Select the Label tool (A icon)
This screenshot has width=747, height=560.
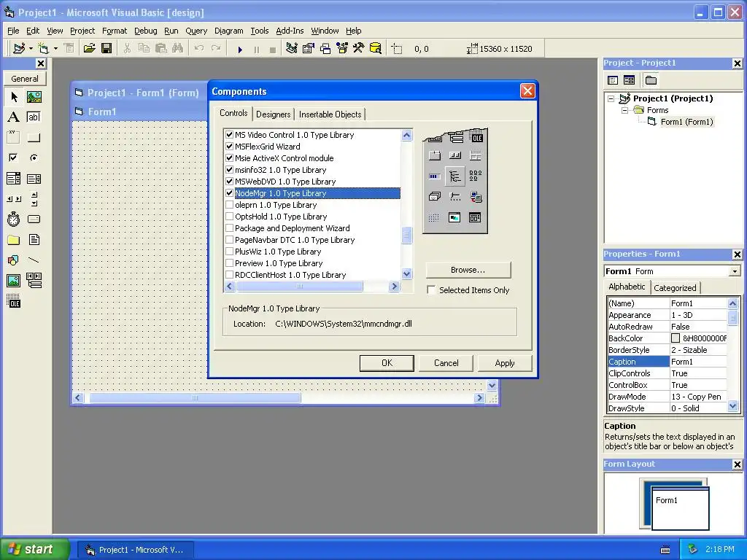click(x=14, y=117)
